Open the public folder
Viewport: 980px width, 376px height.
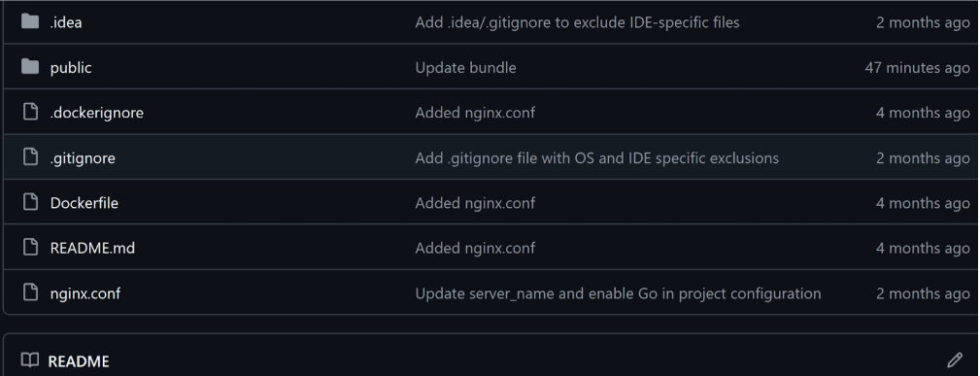pos(71,68)
